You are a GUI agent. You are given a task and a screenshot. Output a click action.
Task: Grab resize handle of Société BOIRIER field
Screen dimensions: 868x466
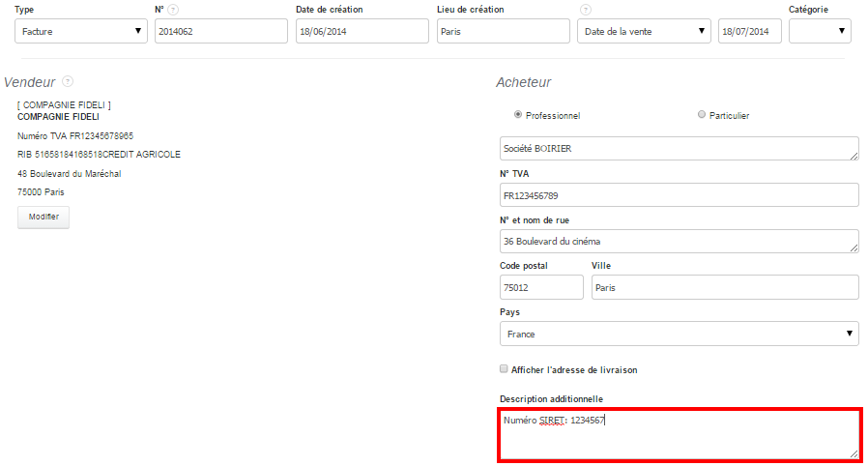coord(854,156)
